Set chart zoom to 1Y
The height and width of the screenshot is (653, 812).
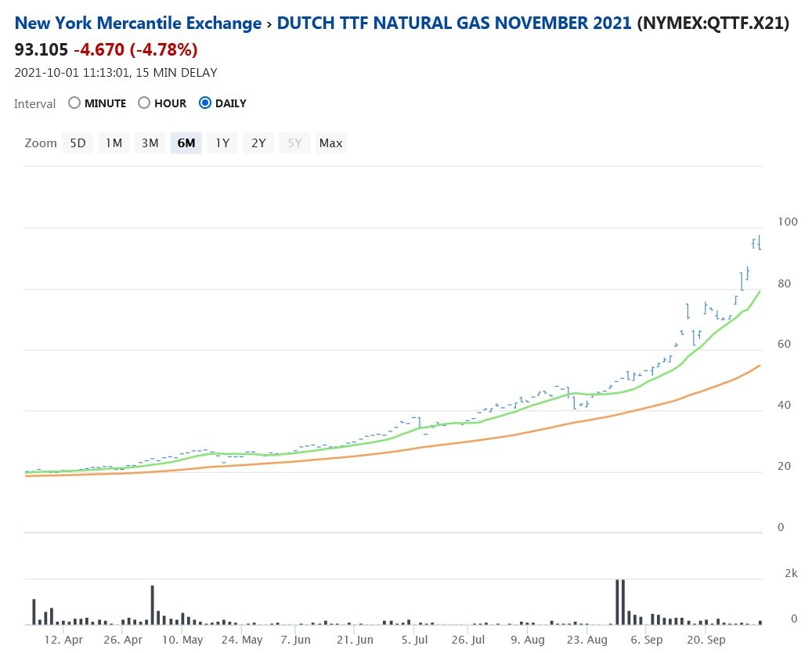[222, 143]
